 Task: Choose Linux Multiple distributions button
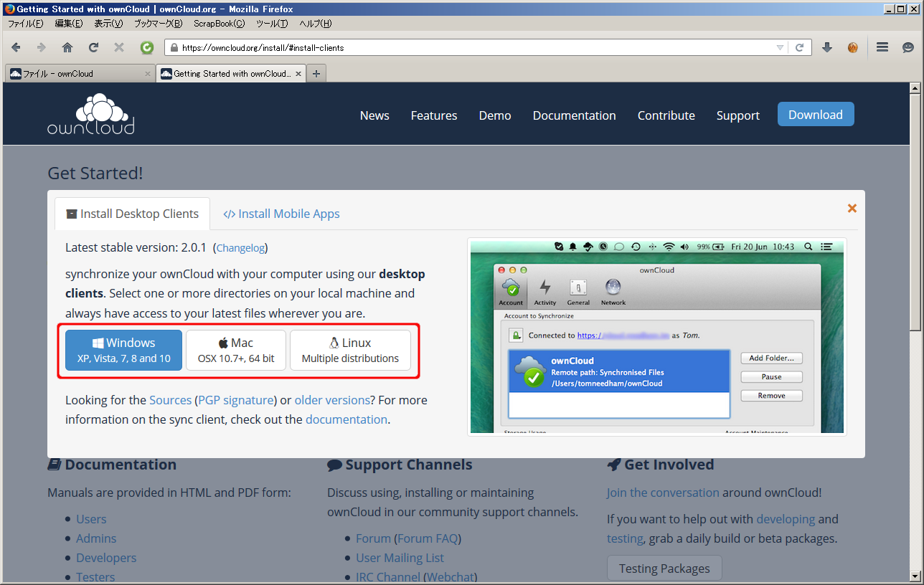pyautogui.click(x=350, y=351)
